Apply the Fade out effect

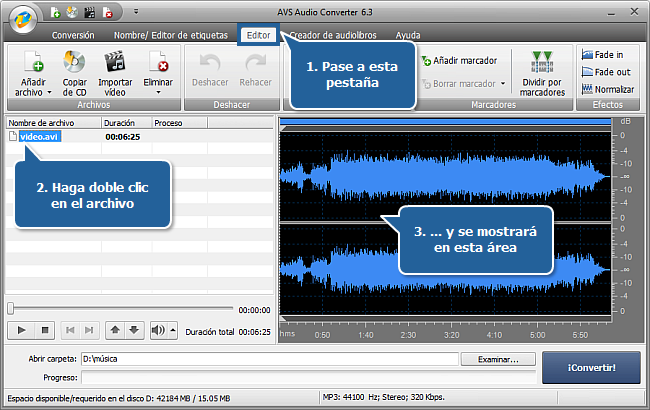pos(607,72)
